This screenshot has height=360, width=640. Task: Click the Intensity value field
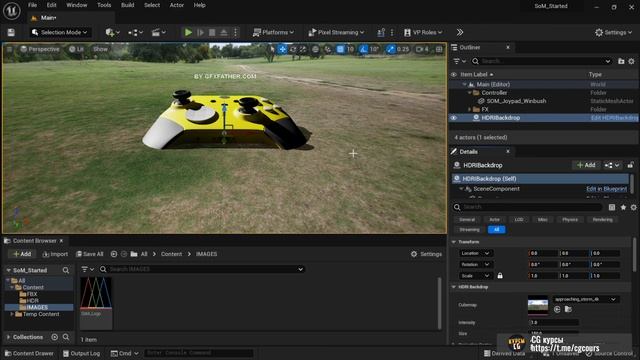(x=554, y=322)
